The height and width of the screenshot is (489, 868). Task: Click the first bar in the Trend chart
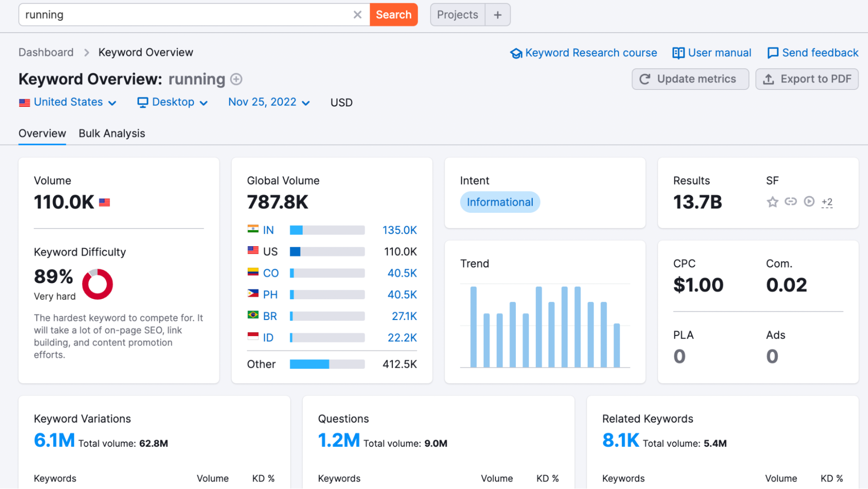point(473,327)
